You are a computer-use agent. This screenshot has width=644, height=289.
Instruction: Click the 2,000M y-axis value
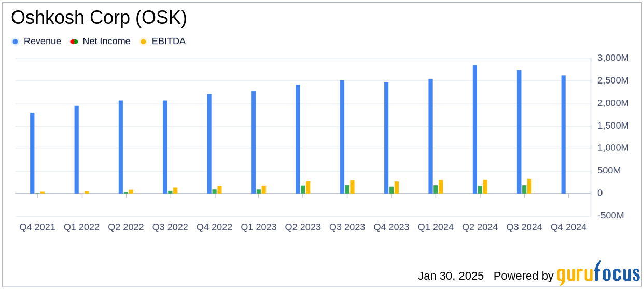click(613, 103)
